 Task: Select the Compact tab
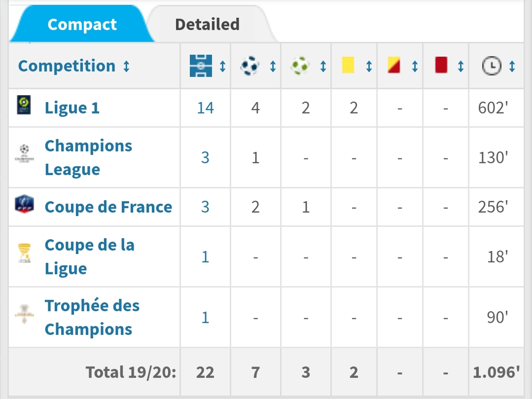click(x=82, y=25)
